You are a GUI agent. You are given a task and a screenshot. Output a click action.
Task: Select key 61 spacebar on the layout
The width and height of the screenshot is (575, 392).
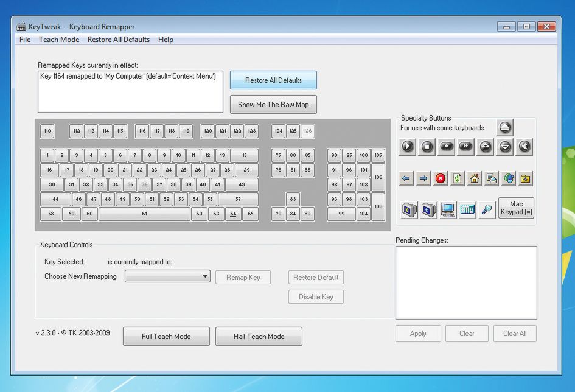pos(144,214)
